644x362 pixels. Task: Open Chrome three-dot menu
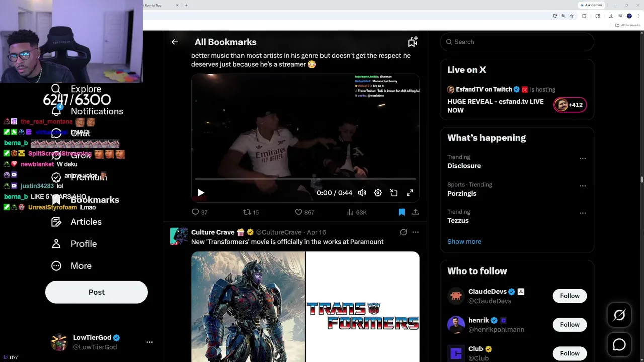coord(638,16)
